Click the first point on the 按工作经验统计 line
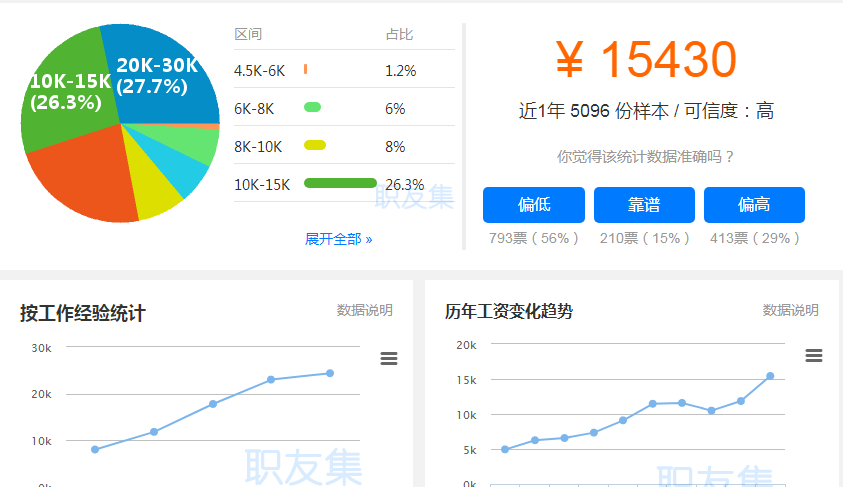This screenshot has width=843, height=487. coord(95,449)
